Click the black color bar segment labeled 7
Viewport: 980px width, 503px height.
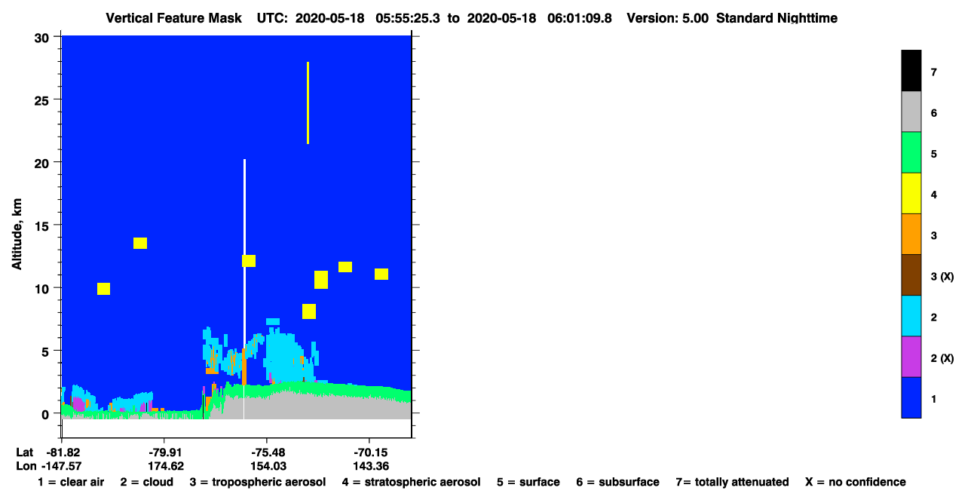click(911, 71)
